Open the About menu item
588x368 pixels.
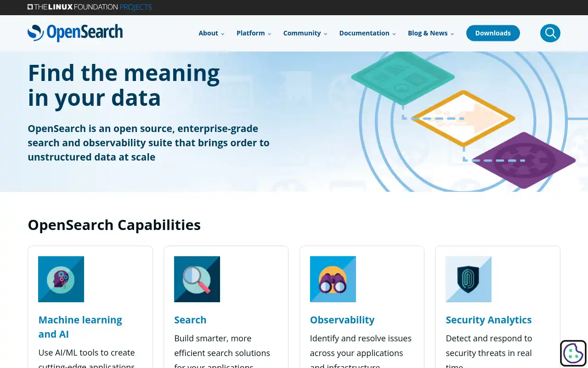(208, 33)
